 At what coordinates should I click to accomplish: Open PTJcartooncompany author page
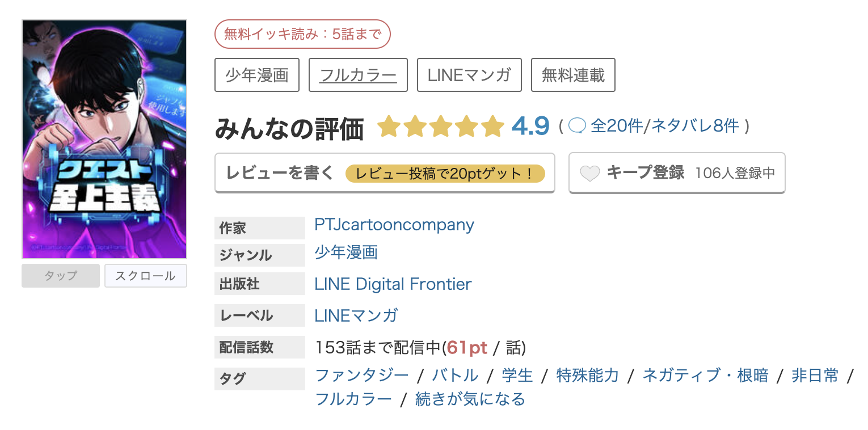point(394,225)
